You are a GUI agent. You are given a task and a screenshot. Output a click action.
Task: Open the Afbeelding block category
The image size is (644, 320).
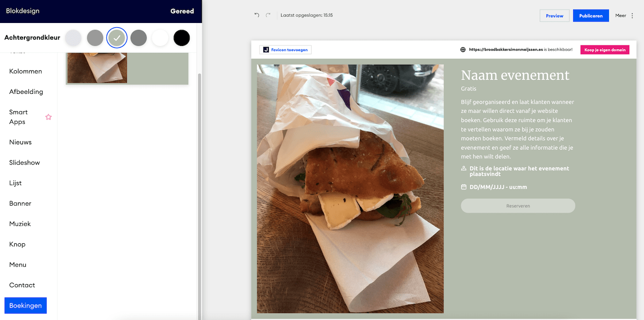[26, 91]
